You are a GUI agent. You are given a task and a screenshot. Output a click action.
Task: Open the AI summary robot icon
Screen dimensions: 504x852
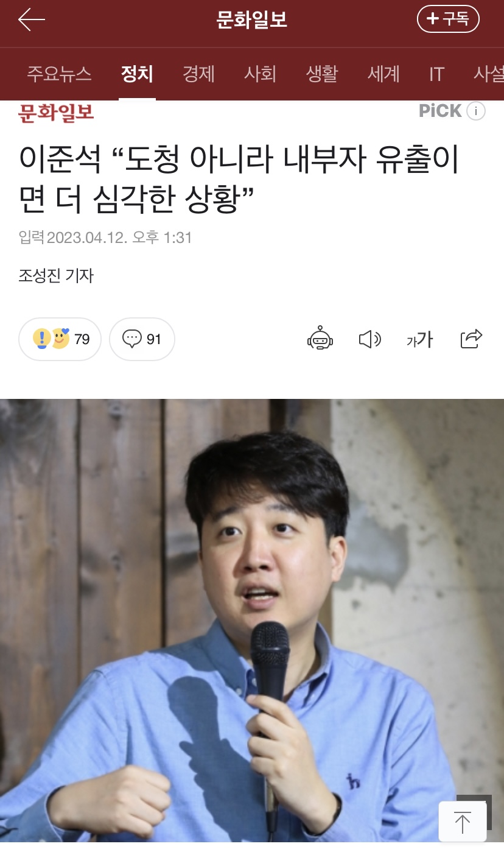point(320,339)
